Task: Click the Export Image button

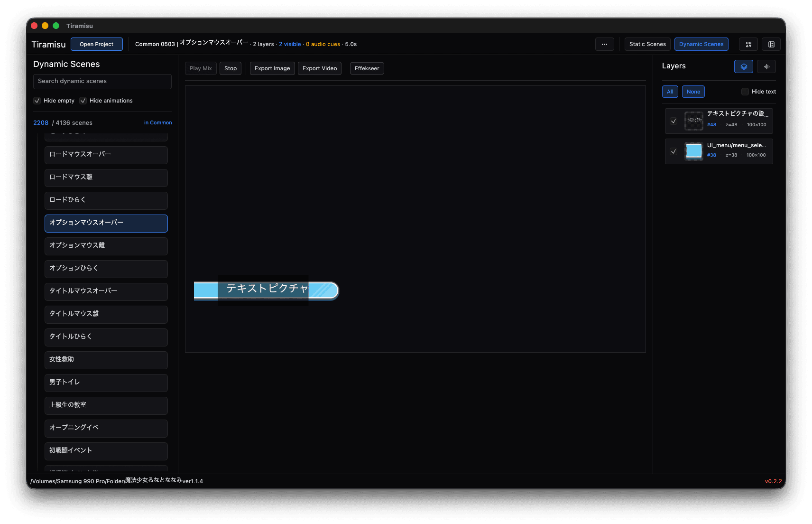Action: (272, 68)
